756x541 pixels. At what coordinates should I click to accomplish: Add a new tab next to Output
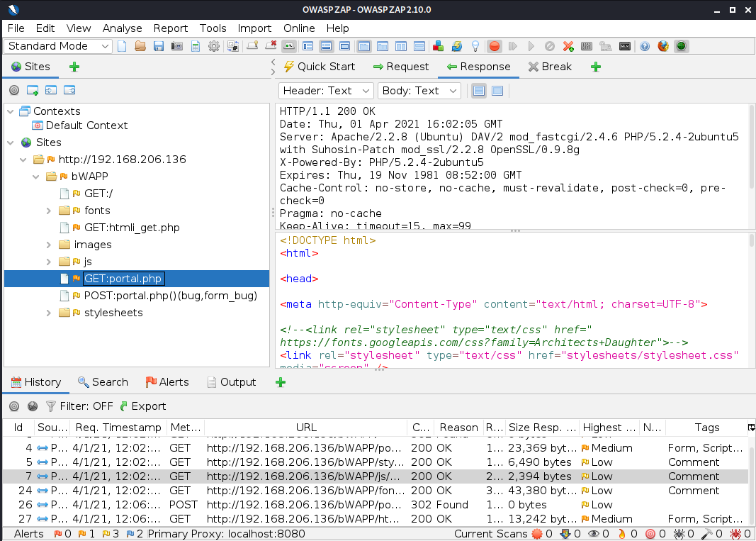click(281, 383)
